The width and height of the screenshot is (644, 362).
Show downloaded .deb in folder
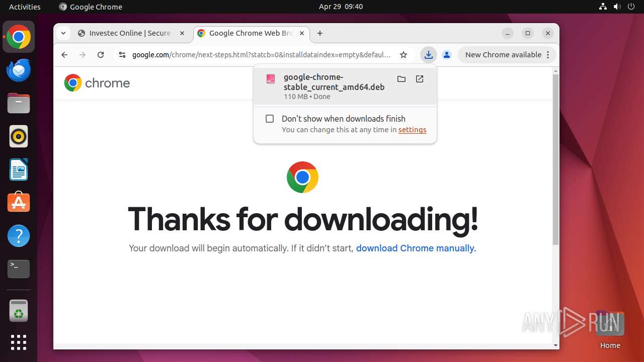coord(401,79)
